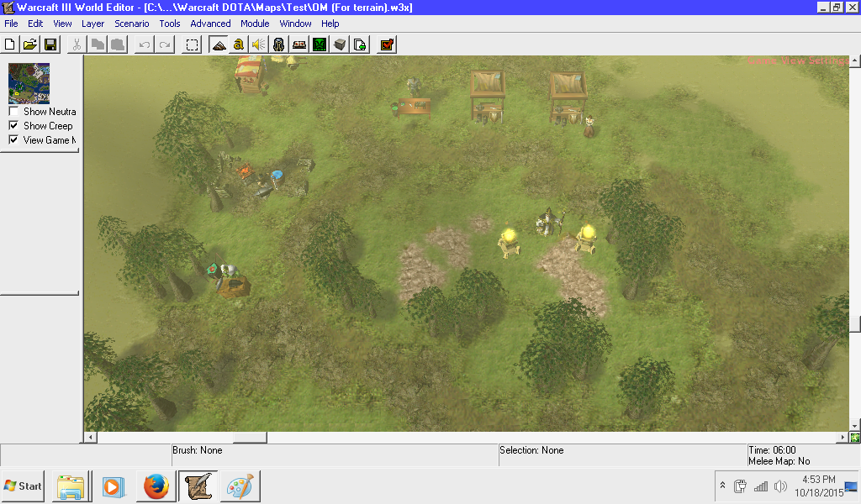Create a new map with the toolbar

(10, 45)
